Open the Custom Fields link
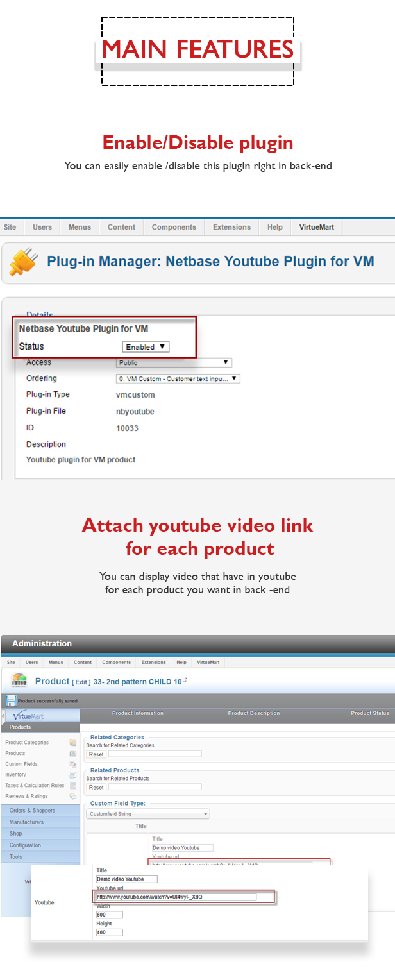This screenshot has height=980, width=395. [x=21, y=765]
